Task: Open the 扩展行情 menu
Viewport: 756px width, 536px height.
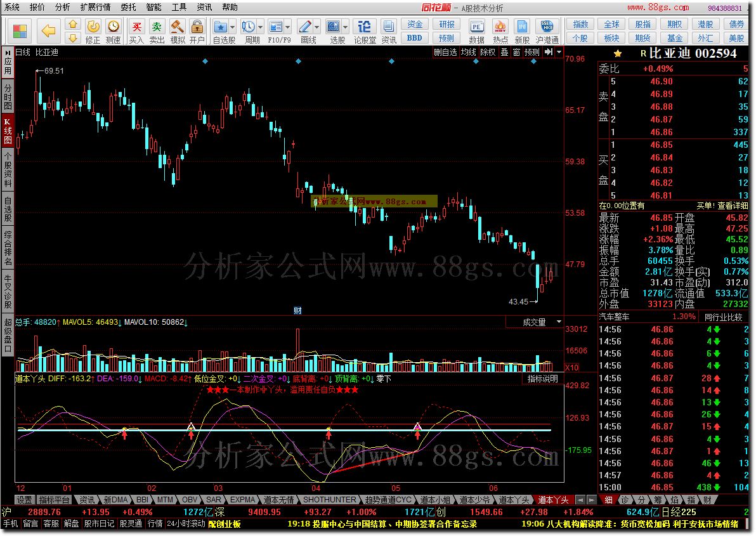Action: (x=96, y=7)
